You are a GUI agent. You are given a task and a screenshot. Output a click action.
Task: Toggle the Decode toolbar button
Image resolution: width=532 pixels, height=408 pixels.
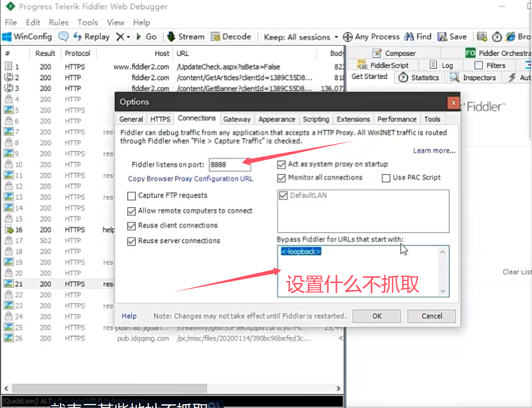(231, 37)
